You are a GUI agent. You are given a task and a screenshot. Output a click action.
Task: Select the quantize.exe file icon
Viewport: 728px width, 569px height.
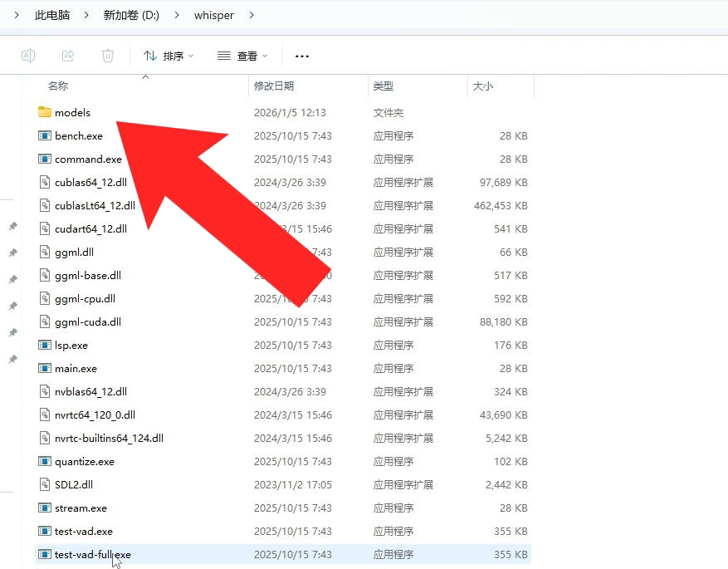[x=45, y=461]
